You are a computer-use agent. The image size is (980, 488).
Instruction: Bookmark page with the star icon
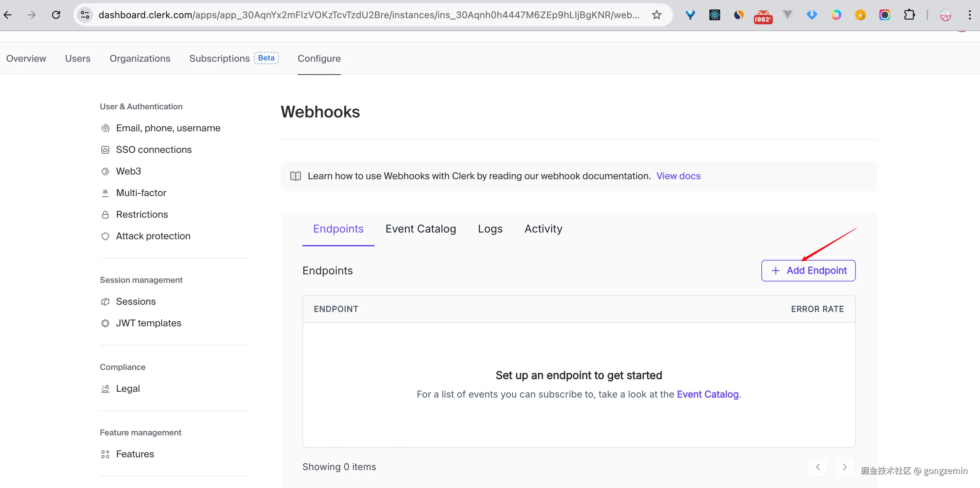[x=657, y=15]
